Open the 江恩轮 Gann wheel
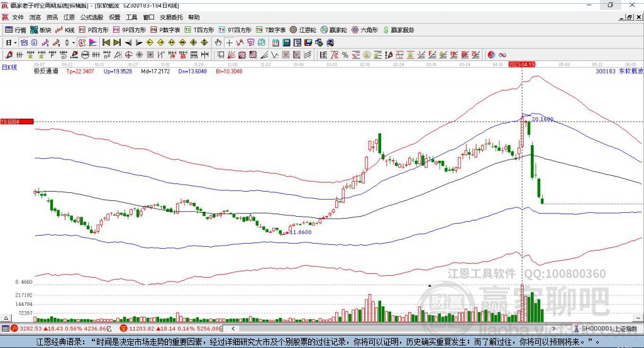Screen dimensions: 644x348 pos(303,30)
